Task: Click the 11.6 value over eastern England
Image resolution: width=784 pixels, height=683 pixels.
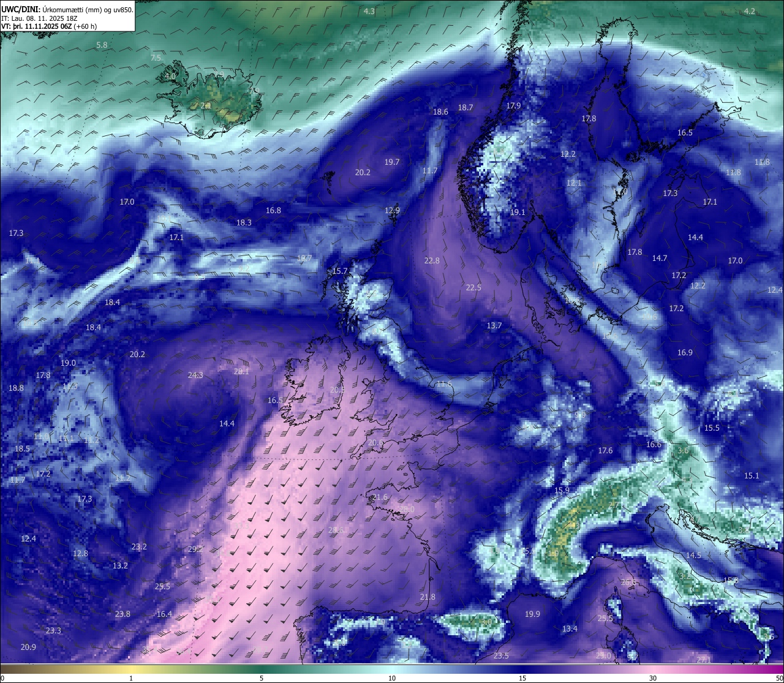Action: coord(444,384)
